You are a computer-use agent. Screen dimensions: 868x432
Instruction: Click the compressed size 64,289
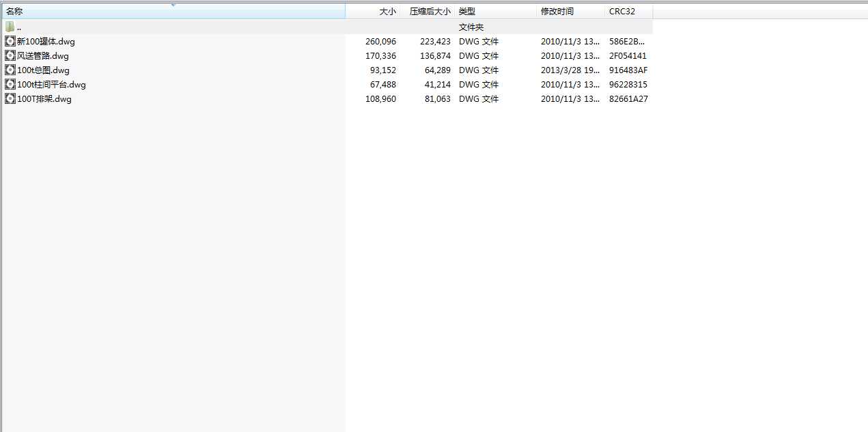coord(437,70)
